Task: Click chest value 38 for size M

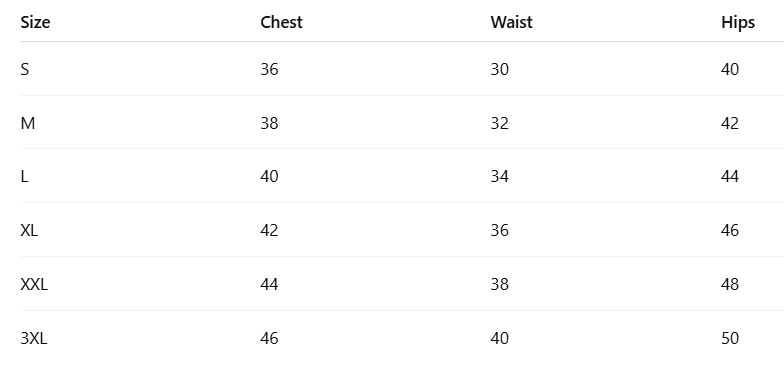Action: click(x=270, y=123)
